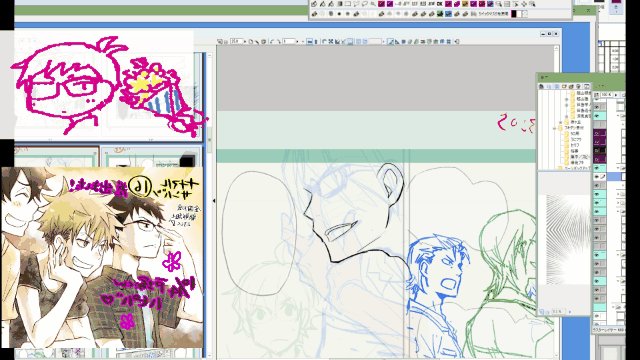Image resolution: width=640 pixels, height=360 pixels.
Task: Expand a folder node in the materials tree
Action: pyautogui.click(x=560, y=122)
